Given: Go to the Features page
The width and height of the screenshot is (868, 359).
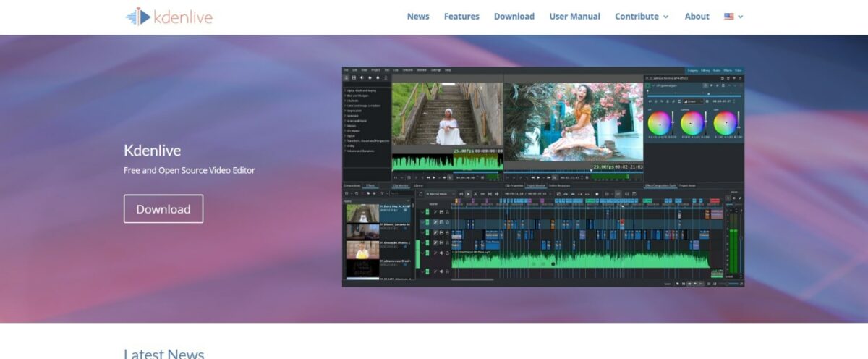Looking at the screenshot, I should pyautogui.click(x=461, y=17).
